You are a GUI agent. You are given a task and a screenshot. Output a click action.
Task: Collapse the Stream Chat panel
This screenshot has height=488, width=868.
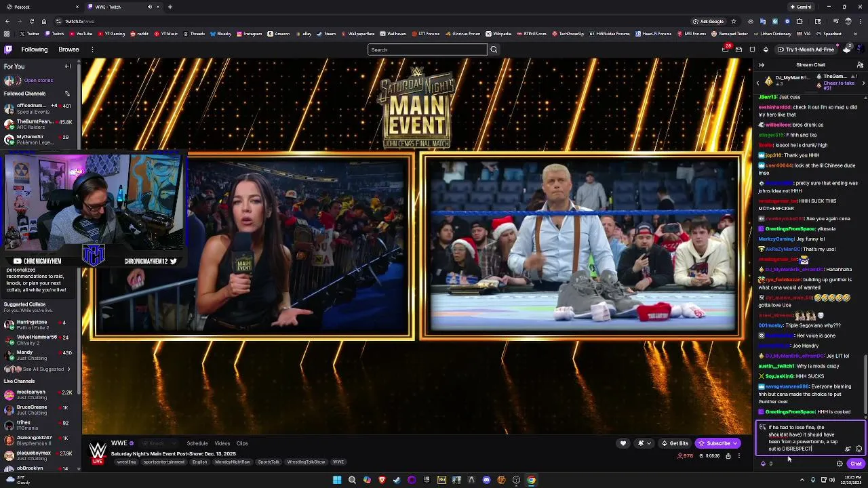click(x=762, y=65)
